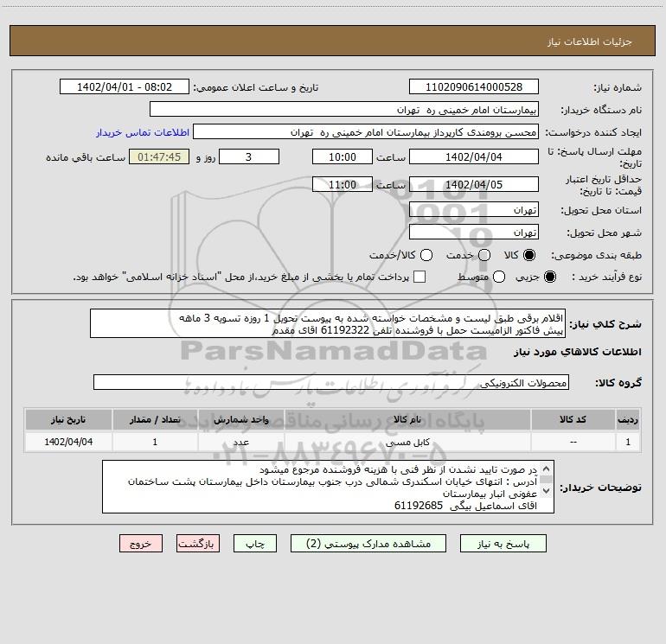Click the row number 1 cell
This screenshot has width=666, height=644.
(x=628, y=442)
